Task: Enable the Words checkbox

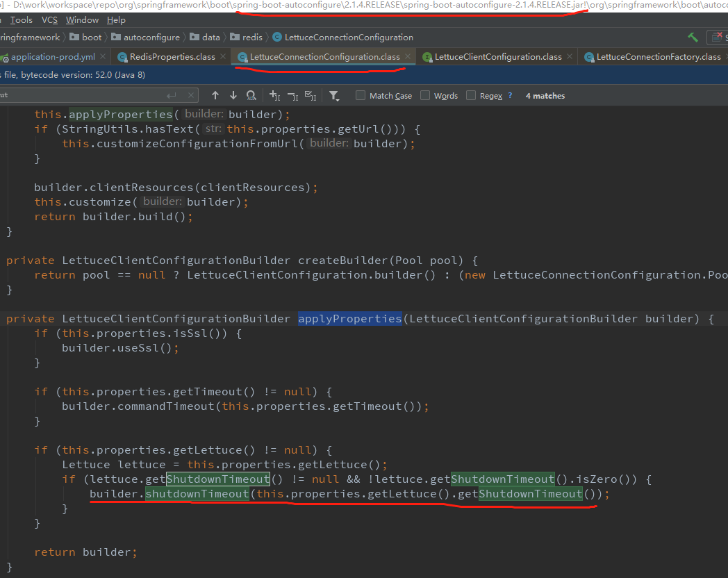Action: click(x=423, y=95)
